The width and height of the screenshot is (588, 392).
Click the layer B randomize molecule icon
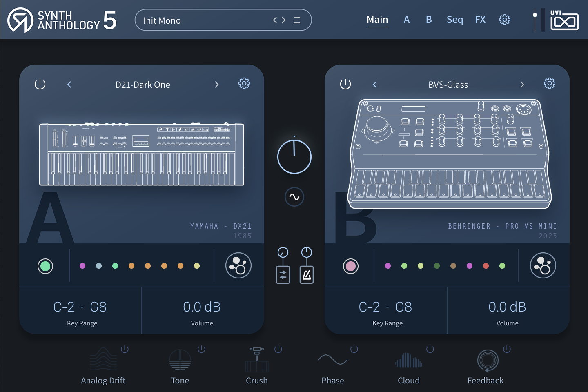tap(543, 265)
